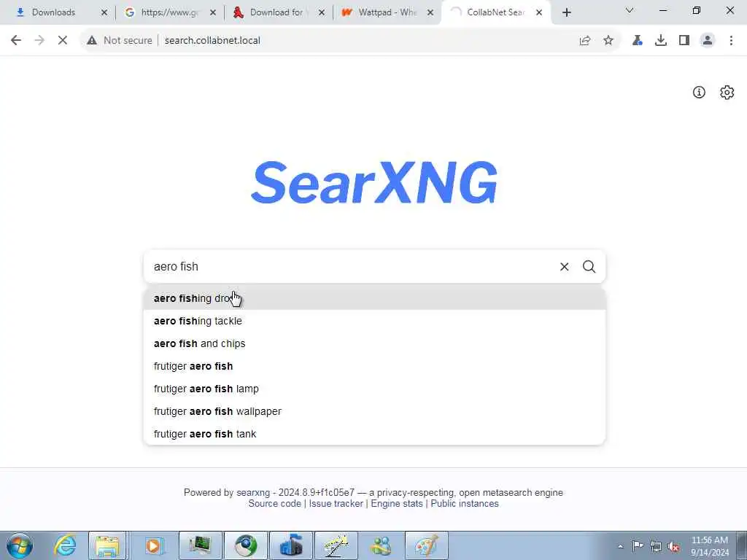Choose suggestion aero fish and chips
The image size is (747, 560).
coord(374,344)
